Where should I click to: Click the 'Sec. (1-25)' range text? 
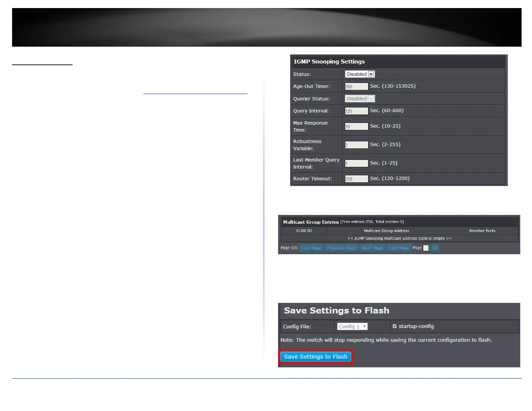pyautogui.click(x=384, y=163)
